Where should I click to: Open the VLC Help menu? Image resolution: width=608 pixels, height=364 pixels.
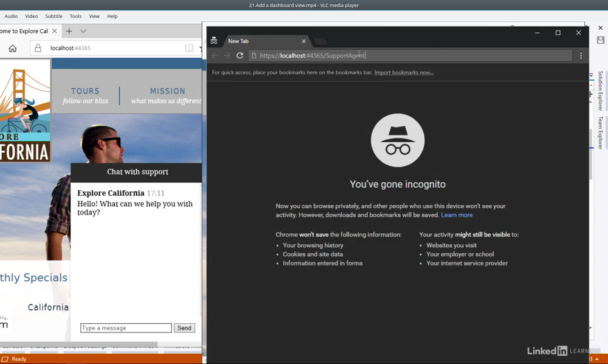pyautogui.click(x=112, y=16)
